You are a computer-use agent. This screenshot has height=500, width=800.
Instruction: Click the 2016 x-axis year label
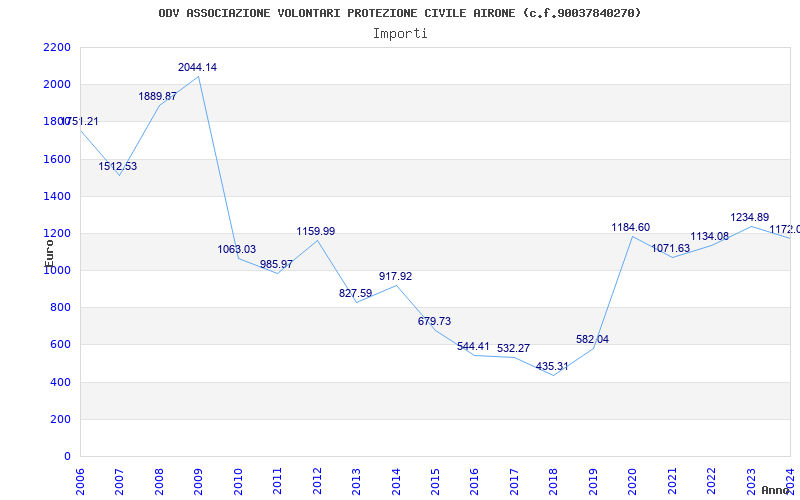[x=474, y=482]
